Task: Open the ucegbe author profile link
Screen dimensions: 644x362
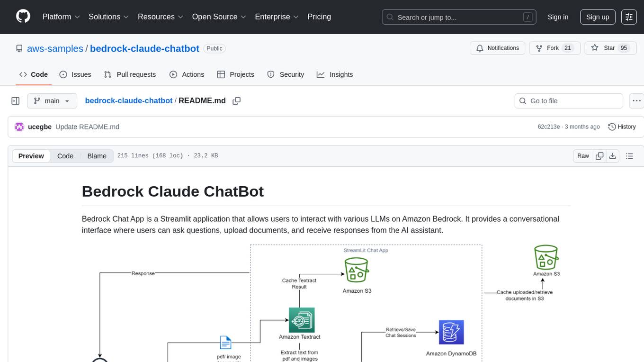Action: point(40,127)
